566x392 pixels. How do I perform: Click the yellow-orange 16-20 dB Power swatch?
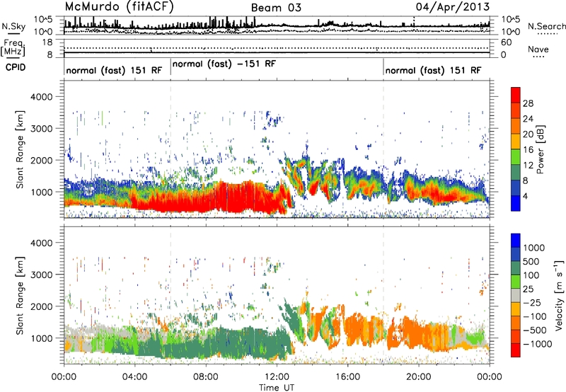point(516,141)
